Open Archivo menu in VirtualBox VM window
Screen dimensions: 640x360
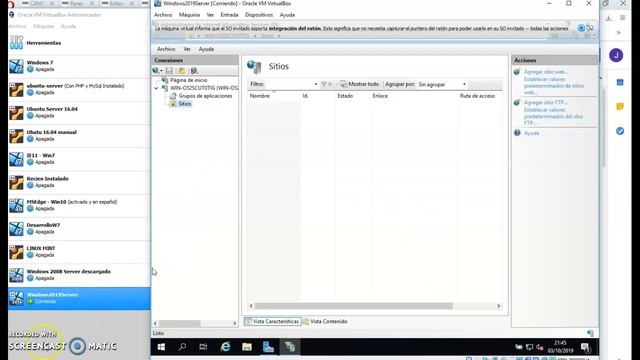click(163, 15)
